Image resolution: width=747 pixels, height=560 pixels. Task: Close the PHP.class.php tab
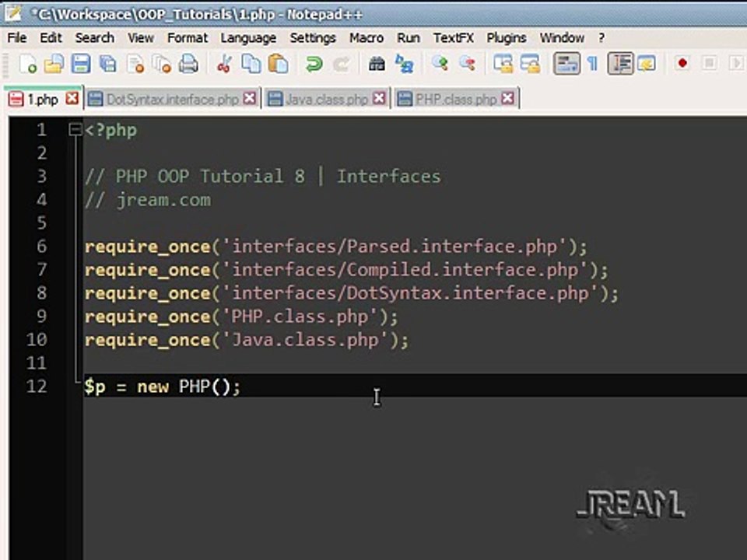[x=508, y=99]
